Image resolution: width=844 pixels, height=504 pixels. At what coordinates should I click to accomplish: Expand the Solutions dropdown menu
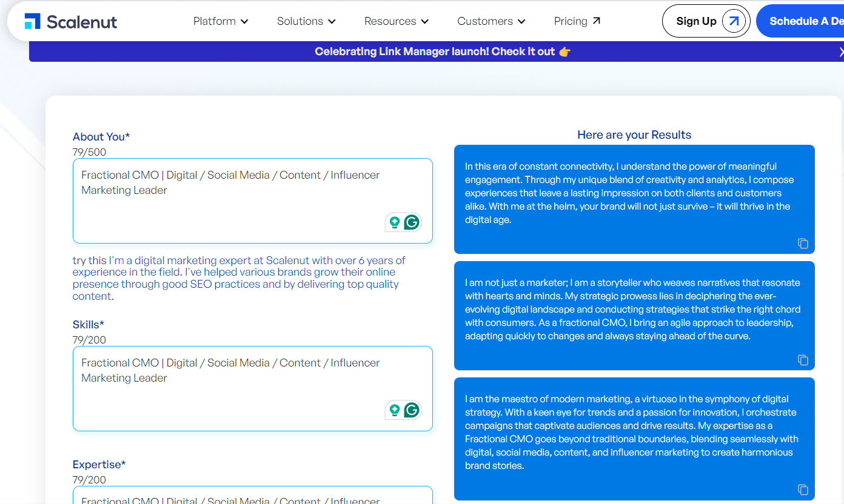(306, 21)
